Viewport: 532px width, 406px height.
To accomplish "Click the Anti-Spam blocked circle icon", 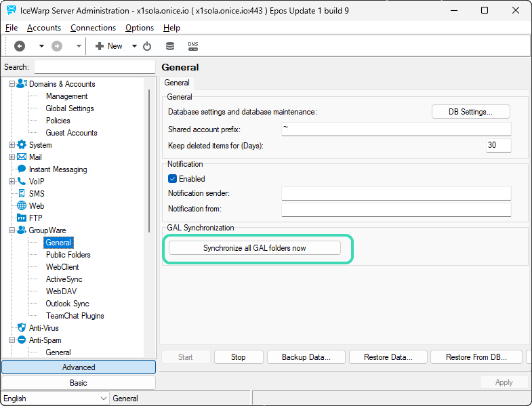I will pos(22,340).
